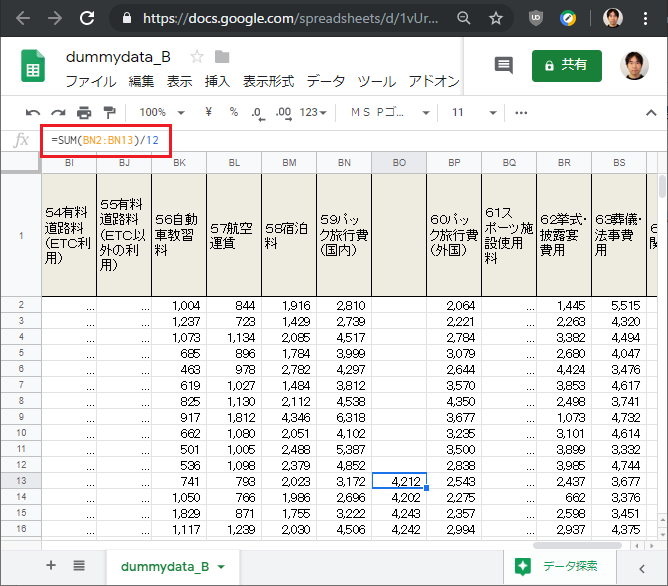Screen dimensions: 668x586
Task: Click the green 共有 share button
Action: [567, 66]
